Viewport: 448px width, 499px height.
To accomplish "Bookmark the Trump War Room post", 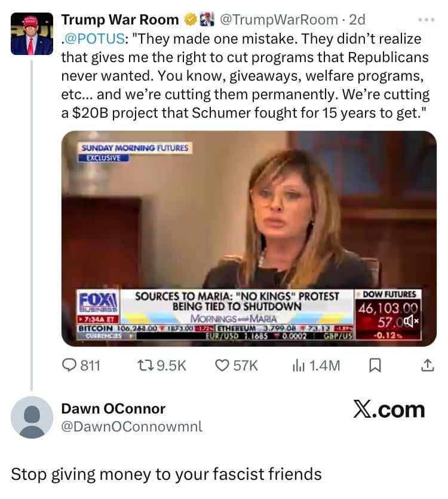I will coord(376,365).
